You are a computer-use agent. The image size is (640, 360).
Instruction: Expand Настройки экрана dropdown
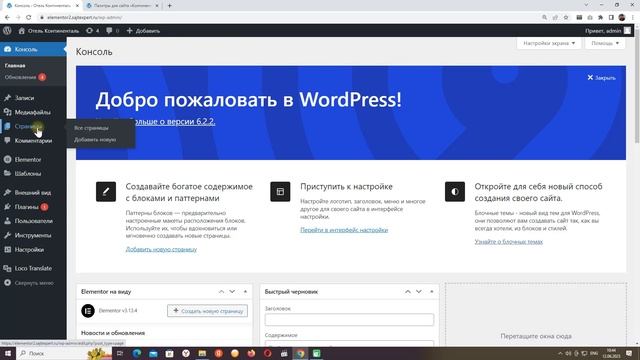pos(549,43)
